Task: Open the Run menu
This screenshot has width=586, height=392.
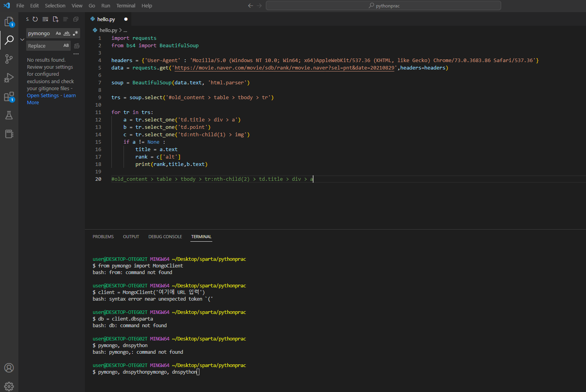Action: 106,5
